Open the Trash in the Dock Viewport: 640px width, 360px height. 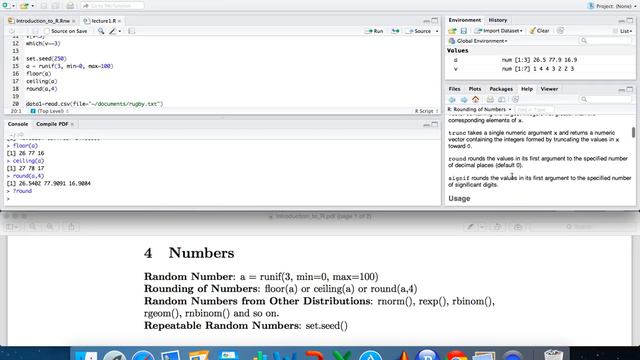click(553, 354)
